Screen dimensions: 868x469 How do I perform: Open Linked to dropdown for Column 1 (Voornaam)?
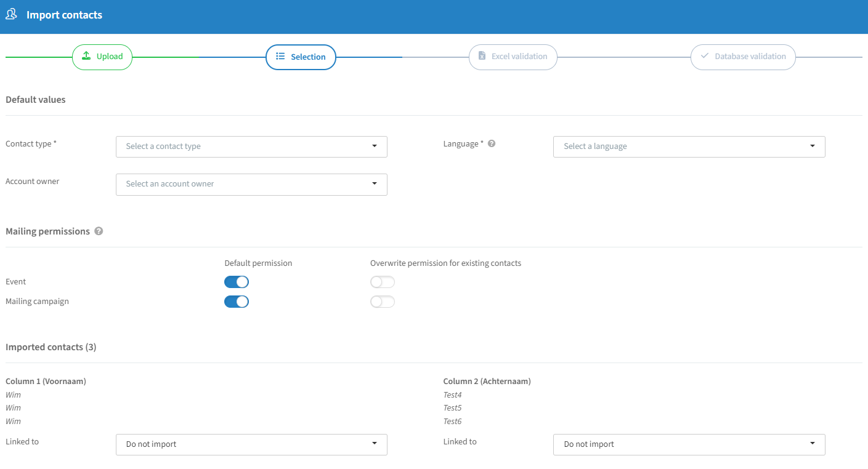pyautogui.click(x=251, y=444)
